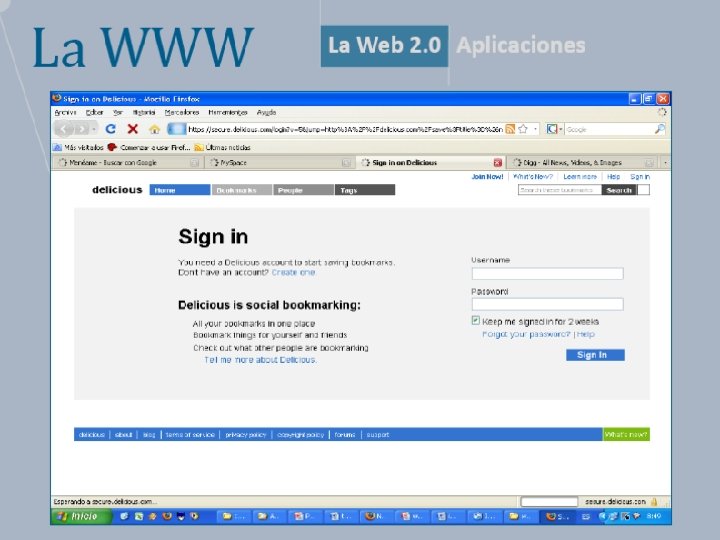Image resolution: width=720 pixels, height=540 pixels.
Task: Open the Ayuda menu
Action: (x=266, y=112)
